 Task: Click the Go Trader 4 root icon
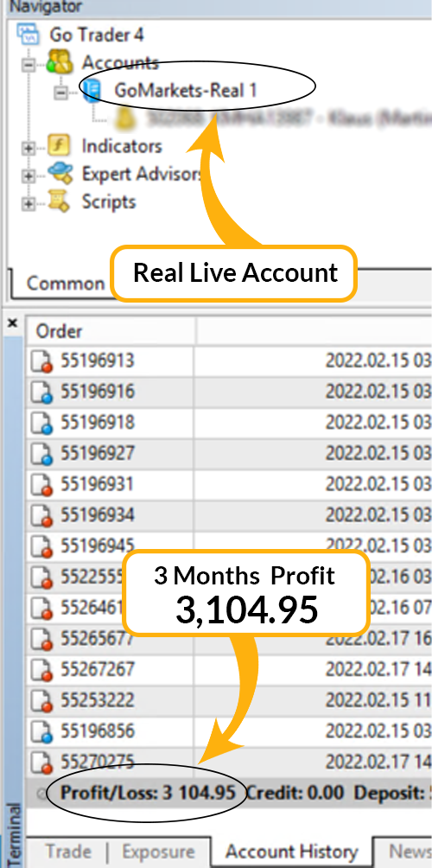(x=29, y=34)
